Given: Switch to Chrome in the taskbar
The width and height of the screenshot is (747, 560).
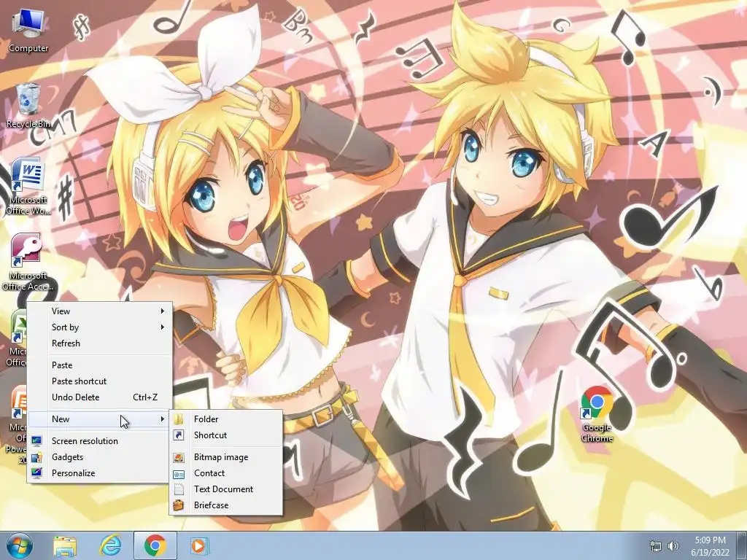Looking at the screenshot, I should pyautogui.click(x=155, y=545).
